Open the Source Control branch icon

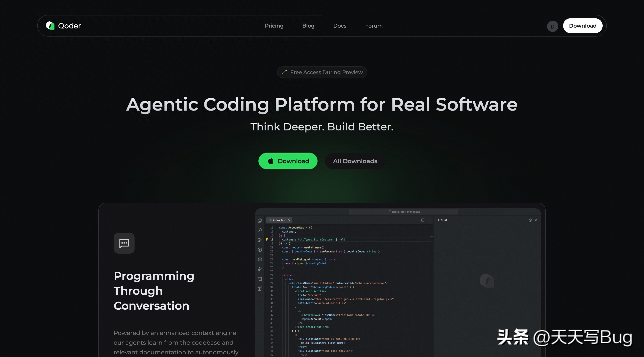coord(260,240)
